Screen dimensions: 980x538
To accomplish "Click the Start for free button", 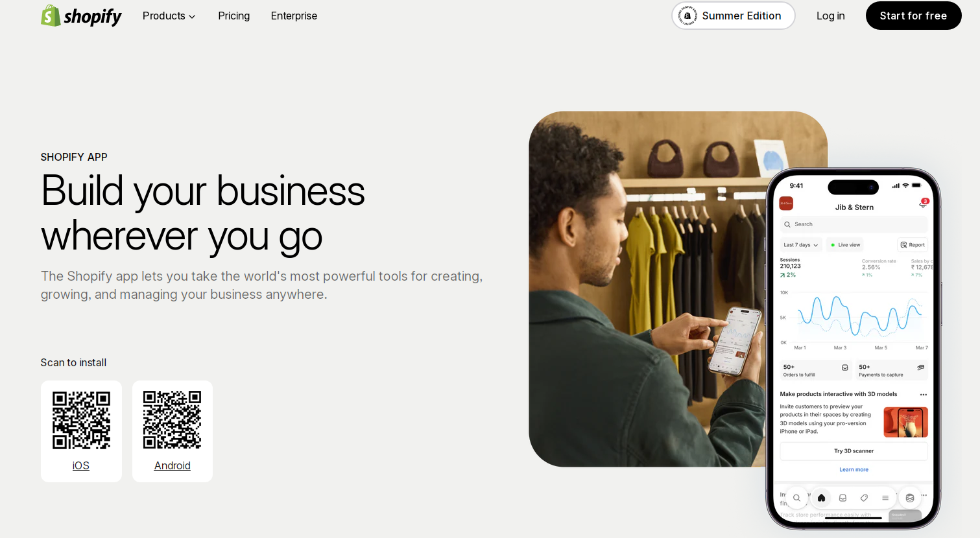I will pos(913,16).
